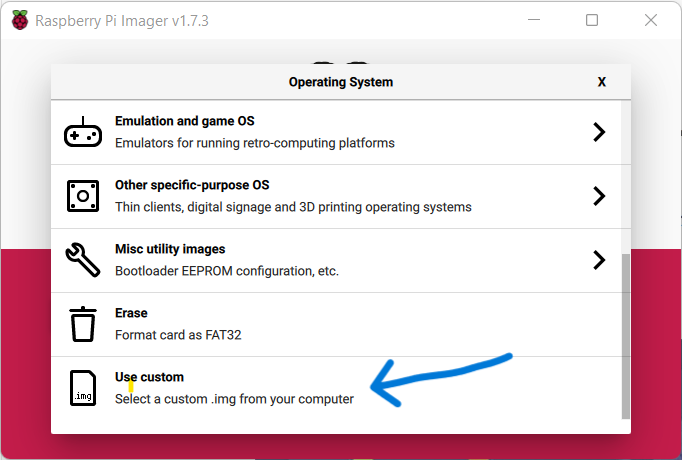Click the Other specific-purpose OS board icon

coord(82,196)
